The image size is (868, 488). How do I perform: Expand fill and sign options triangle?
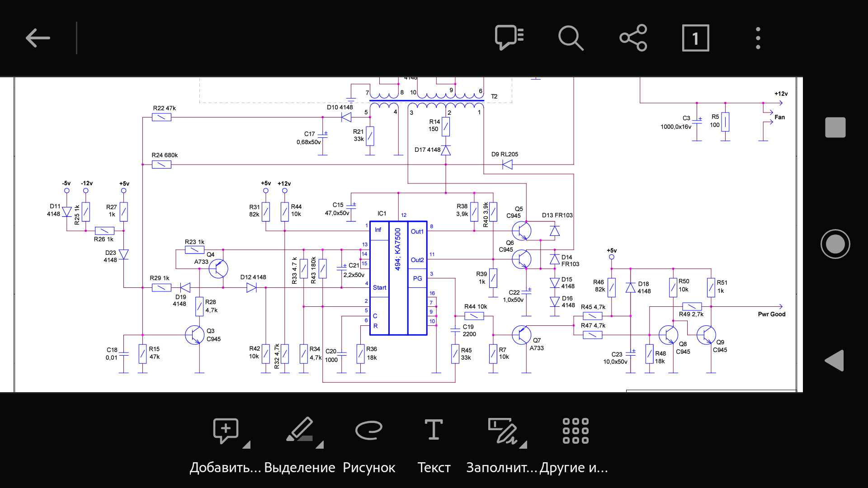pyautogui.click(x=524, y=445)
